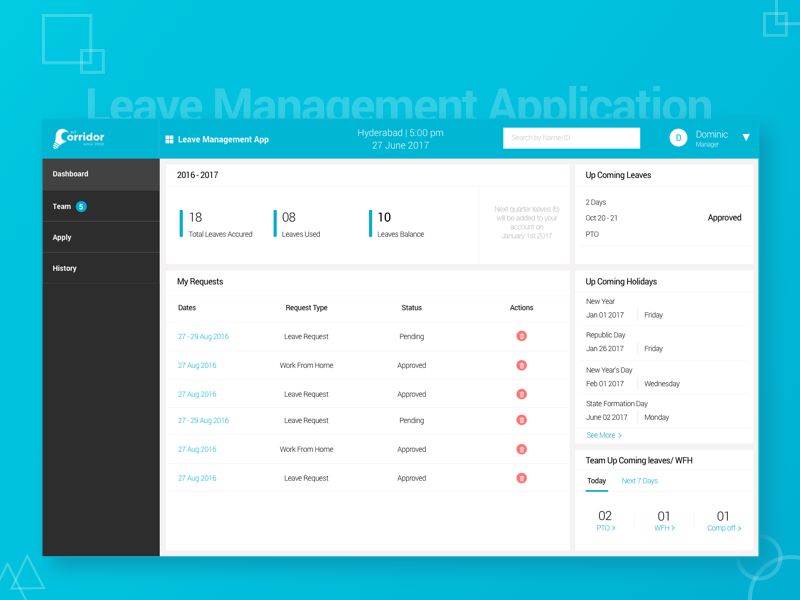800x600 pixels.
Task: Switch to the Today tab
Action: (x=596, y=481)
